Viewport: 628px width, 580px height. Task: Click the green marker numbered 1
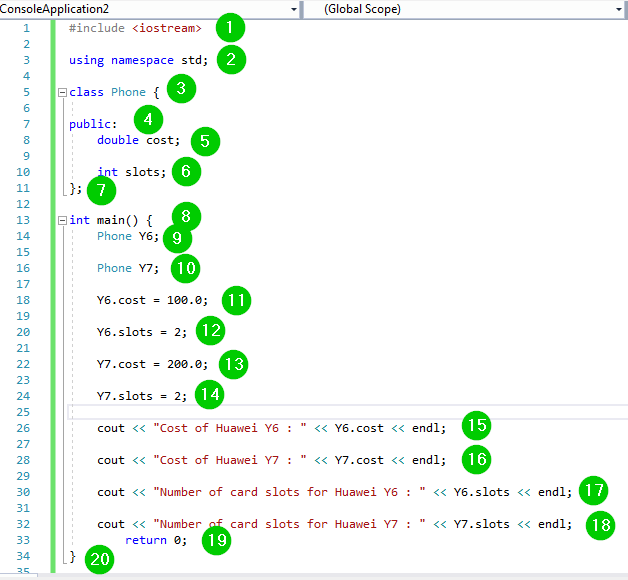230,27
